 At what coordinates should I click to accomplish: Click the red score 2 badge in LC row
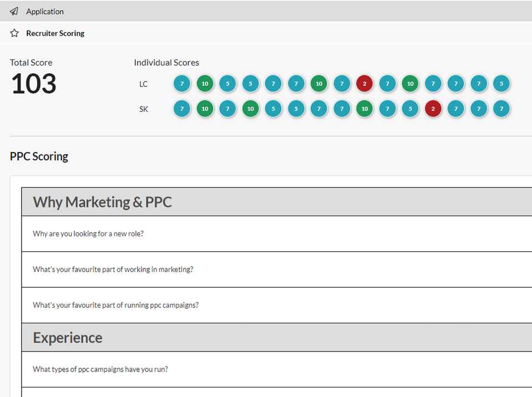click(x=364, y=83)
